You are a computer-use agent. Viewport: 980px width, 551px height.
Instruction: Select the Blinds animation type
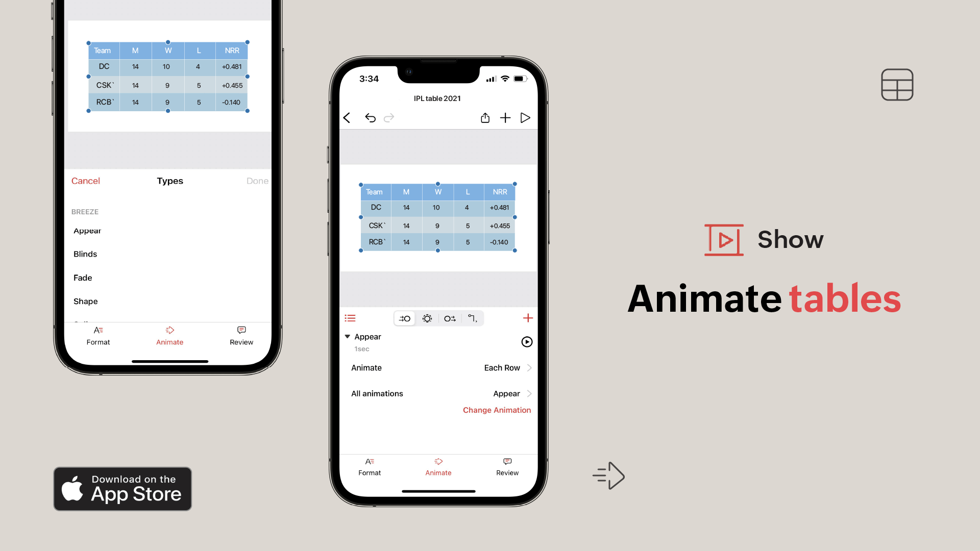click(85, 254)
